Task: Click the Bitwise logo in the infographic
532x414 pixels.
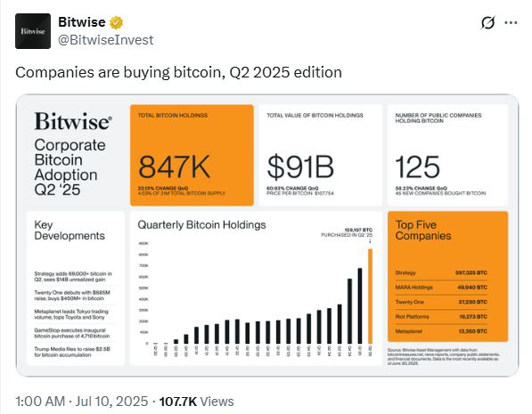Action: click(73, 121)
